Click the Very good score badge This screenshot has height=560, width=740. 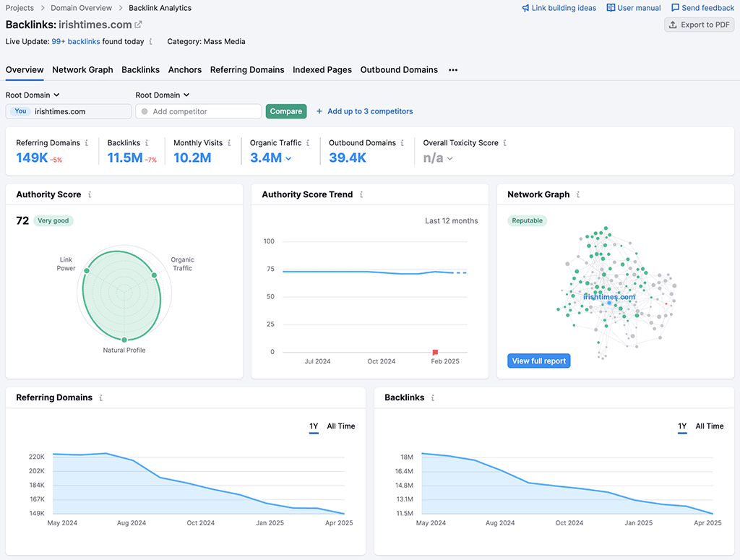click(x=53, y=221)
